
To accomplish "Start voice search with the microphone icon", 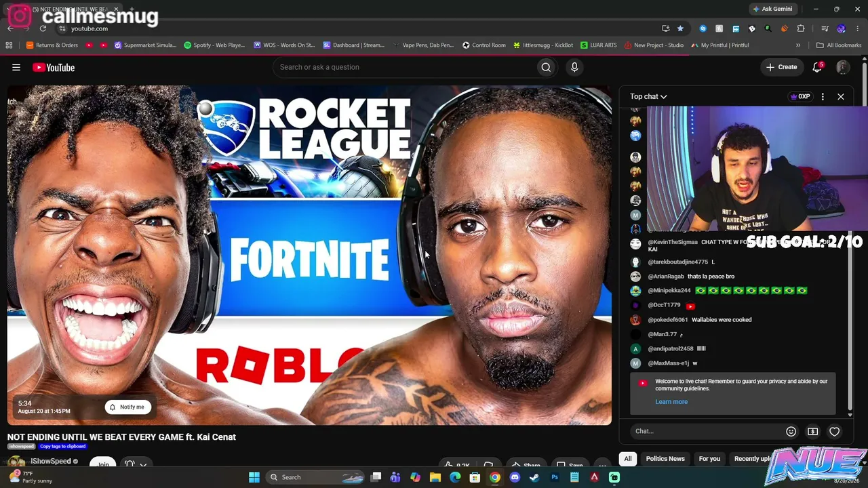I will coord(574,67).
